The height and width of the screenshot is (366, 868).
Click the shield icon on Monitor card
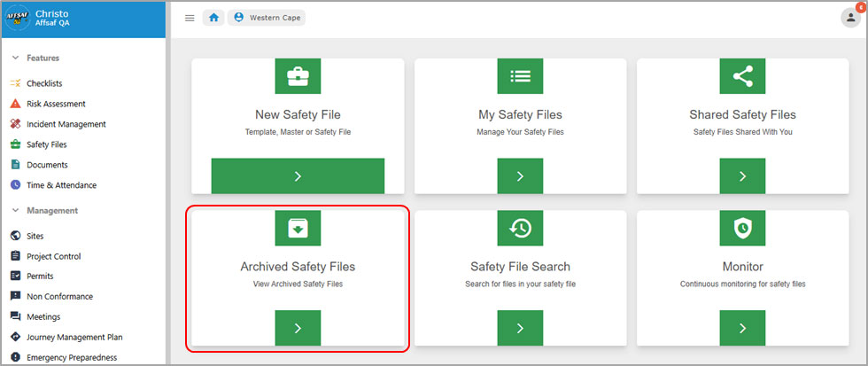(x=742, y=228)
